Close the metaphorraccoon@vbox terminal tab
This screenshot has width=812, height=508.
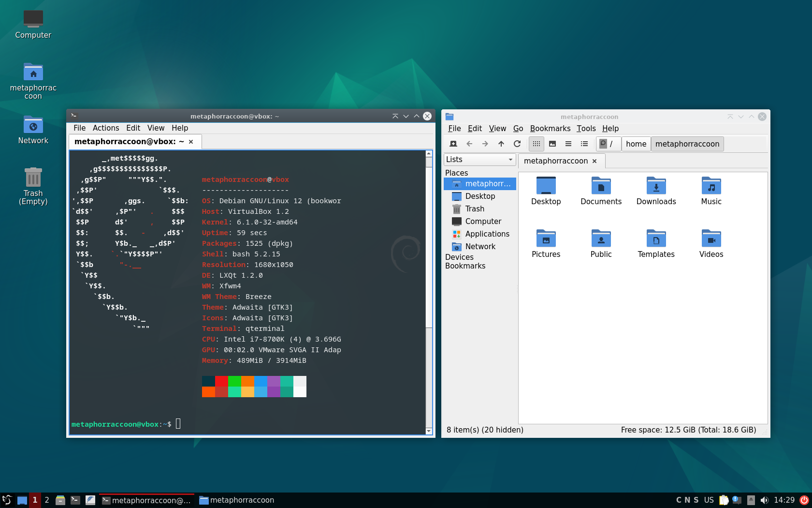pos(191,142)
